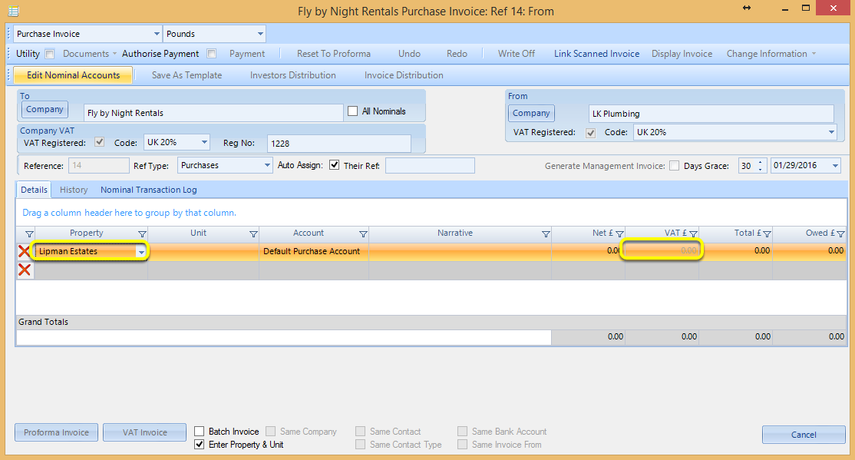
Task: Expand the Lipman Estates property dropdown arrow
Action: [141, 252]
